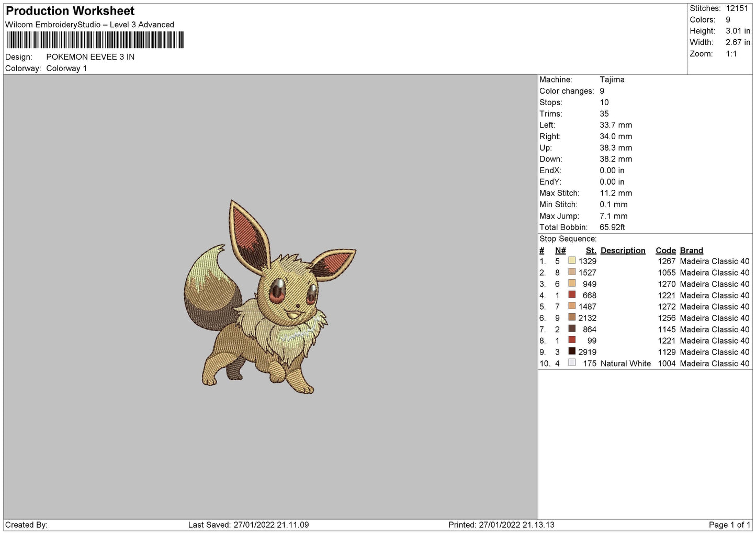Click the 'Page 1 of 1' indicator

click(729, 525)
